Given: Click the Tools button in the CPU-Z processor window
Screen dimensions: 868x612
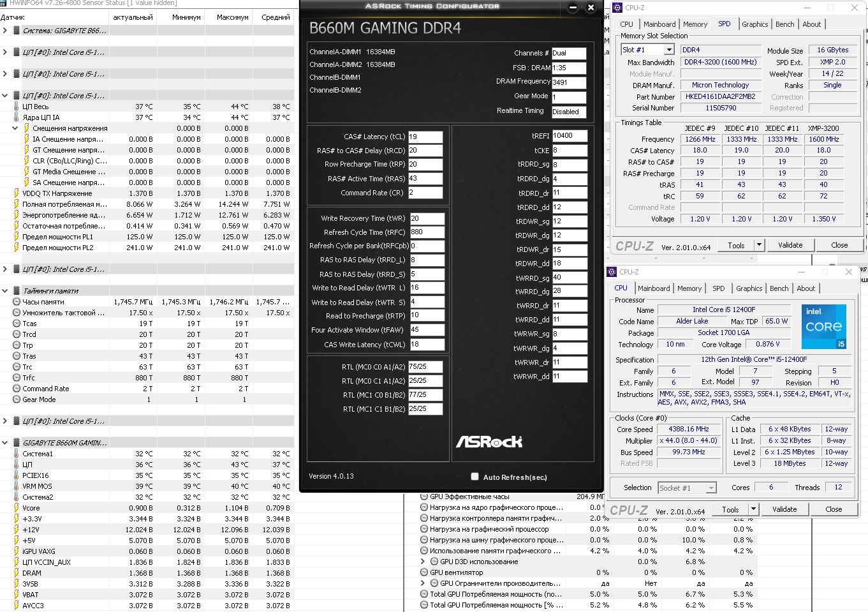Looking at the screenshot, I should 730,509.
